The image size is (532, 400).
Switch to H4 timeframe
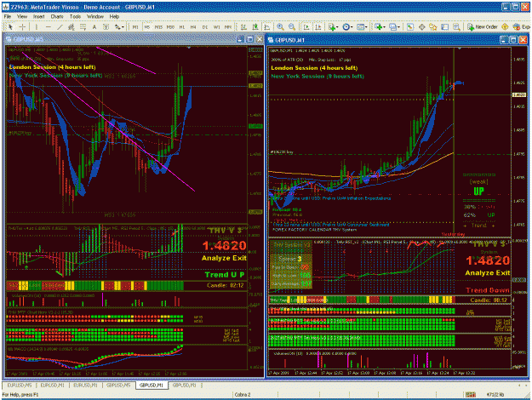(x=193, y=26)
